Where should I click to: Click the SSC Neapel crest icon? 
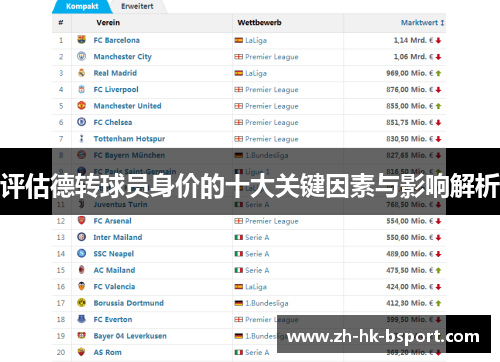[x=81, y=253]
